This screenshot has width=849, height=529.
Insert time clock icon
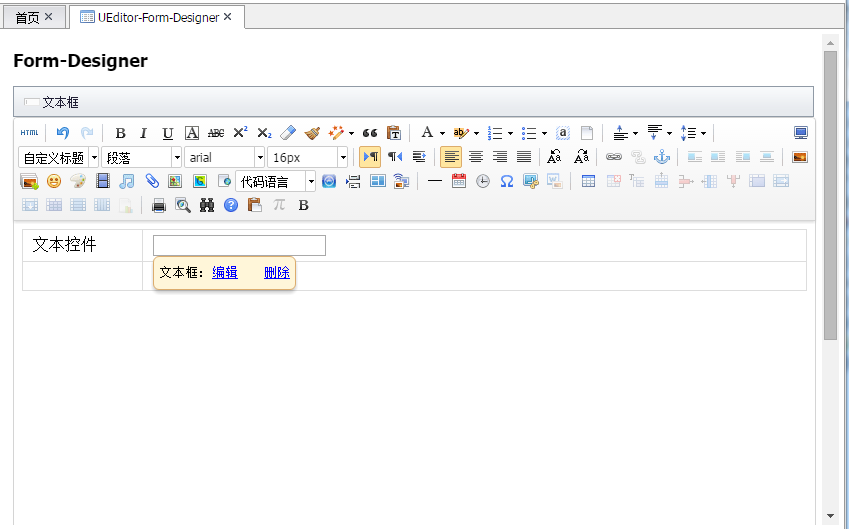(482, 181)
